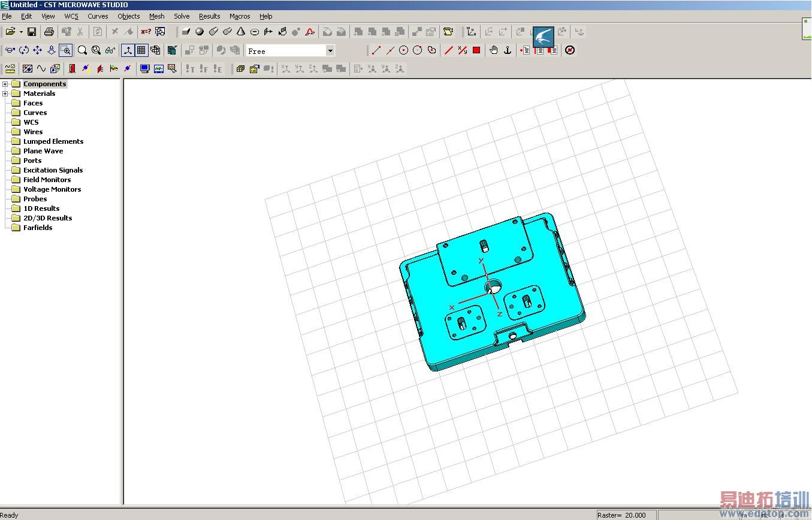Open the Free mode dropdown
Screen dimensions: 812x520
[x=330, y=51]
